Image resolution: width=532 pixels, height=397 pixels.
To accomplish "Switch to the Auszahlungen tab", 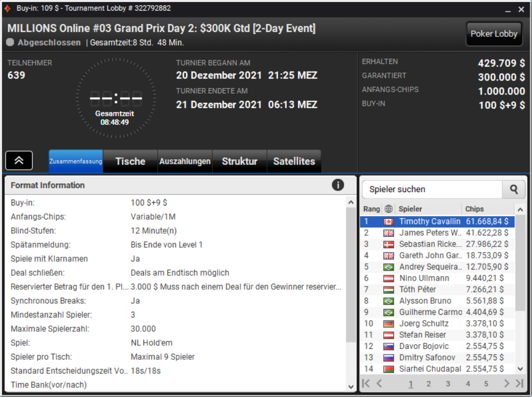I will click(x=185, y=161).
